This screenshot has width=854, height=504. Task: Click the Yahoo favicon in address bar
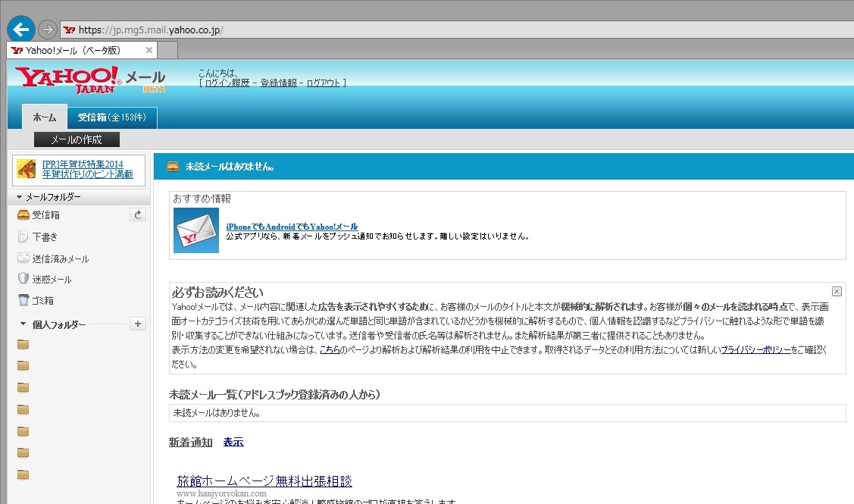[69, 30]
